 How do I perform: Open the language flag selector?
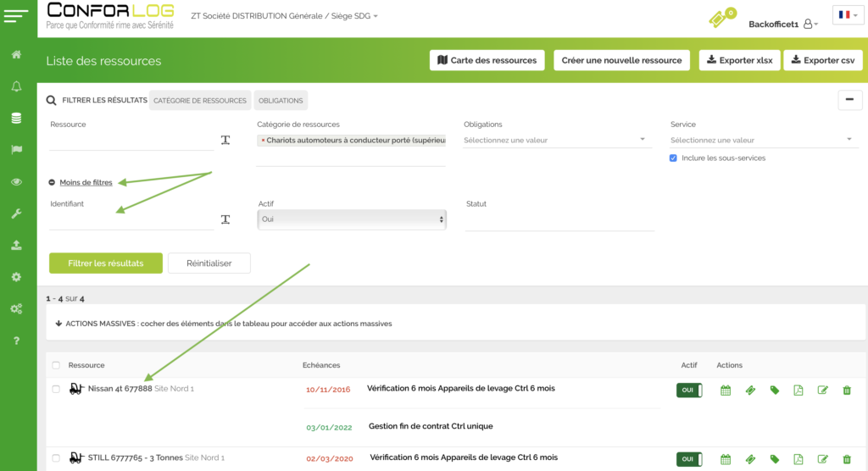tap(846, 15)
